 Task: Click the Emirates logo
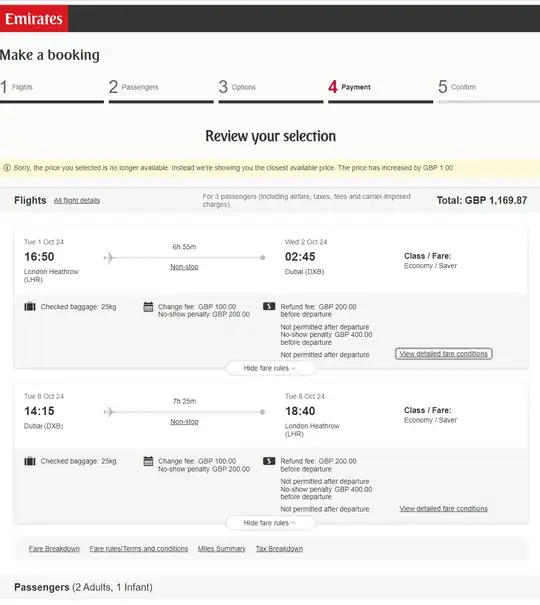tap(34, 19)
